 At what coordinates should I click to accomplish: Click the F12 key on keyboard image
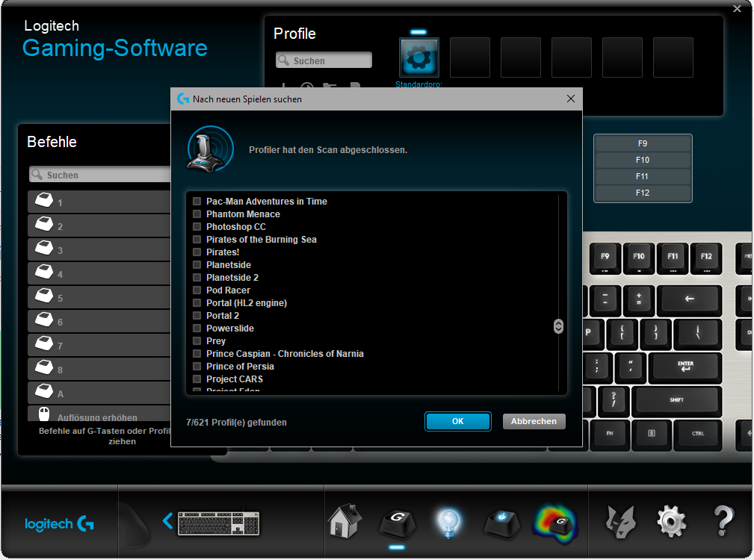click(x=706, y=258)
